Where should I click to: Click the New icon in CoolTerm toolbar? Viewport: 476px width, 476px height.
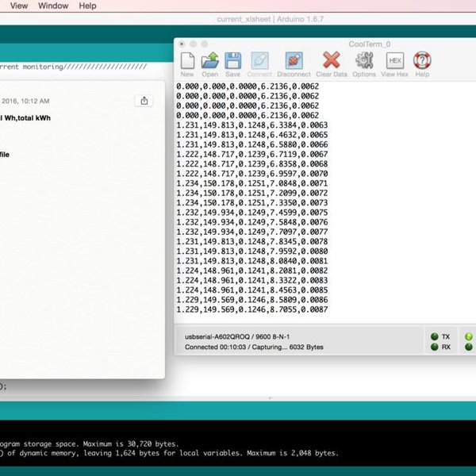(x=187, y=62)
